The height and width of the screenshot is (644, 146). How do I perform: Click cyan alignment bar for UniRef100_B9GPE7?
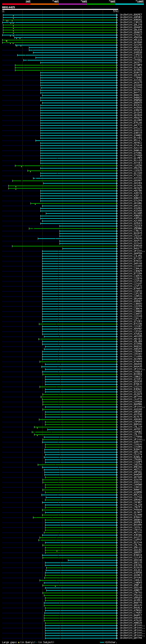[x=60, y=15]
